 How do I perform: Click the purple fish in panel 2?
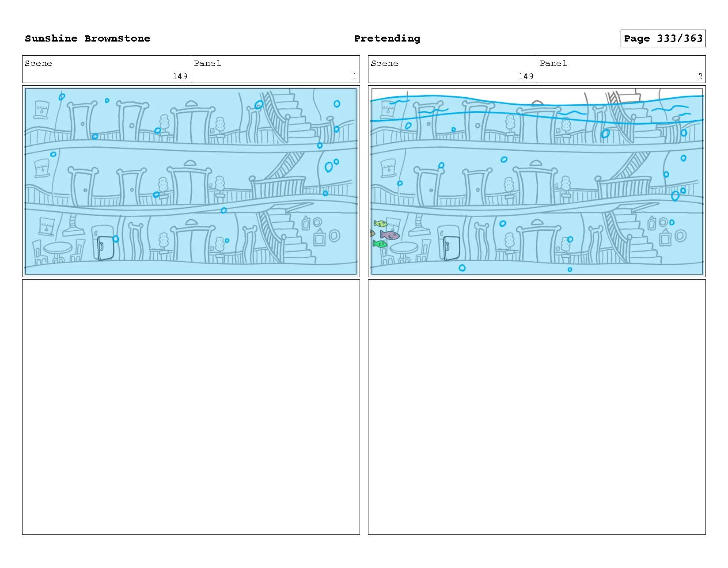pyautogui.click(x=390, y=235)
